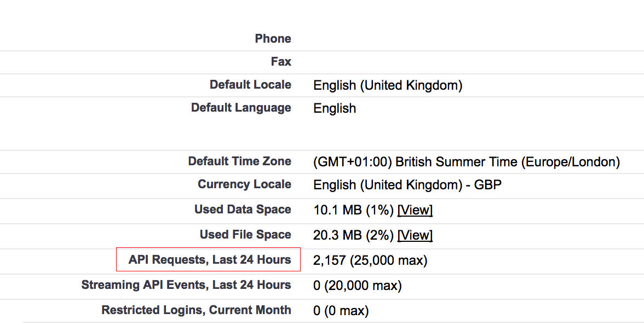Click the British Summer Time time zone value

(466, 162)
